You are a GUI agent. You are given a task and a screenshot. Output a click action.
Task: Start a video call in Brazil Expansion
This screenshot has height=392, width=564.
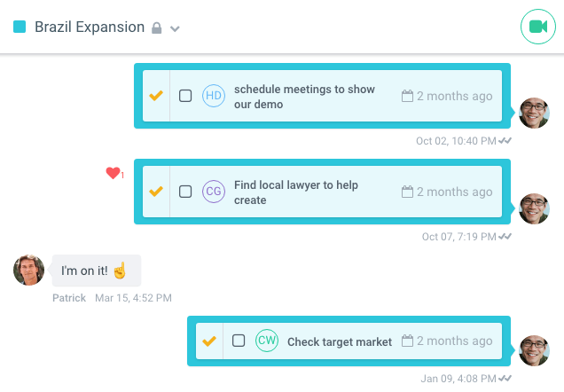click(x=537, y=27)
